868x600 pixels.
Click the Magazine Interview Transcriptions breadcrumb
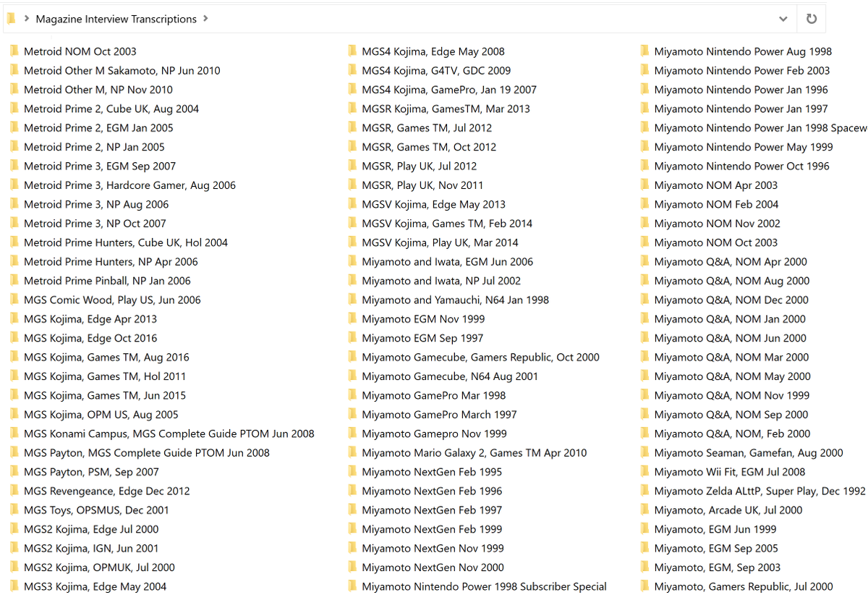[116, 19]
